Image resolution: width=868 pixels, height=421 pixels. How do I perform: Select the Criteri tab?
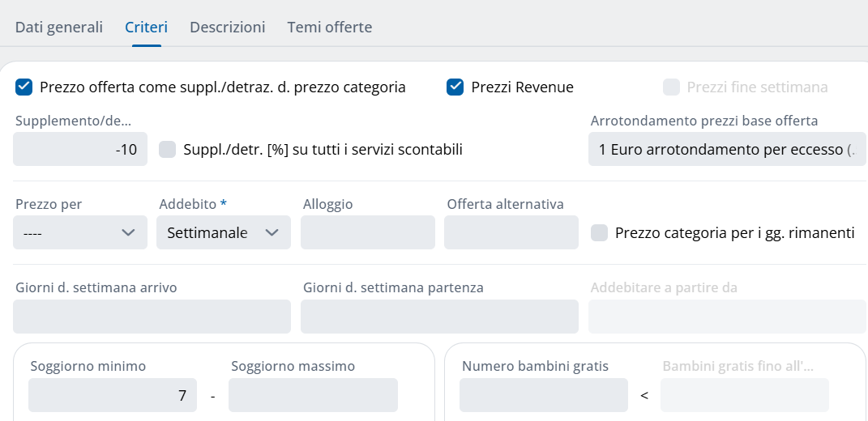(x=146, y=27)
